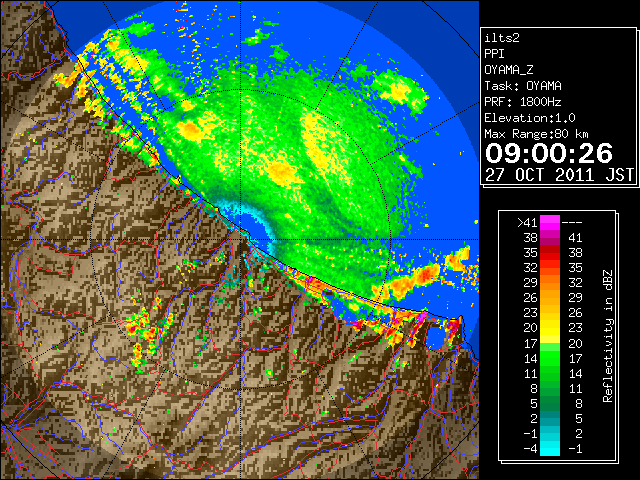Screen dimensions: 640x480
Task: Select the 'PPI' scan type text
Action: 494,54
